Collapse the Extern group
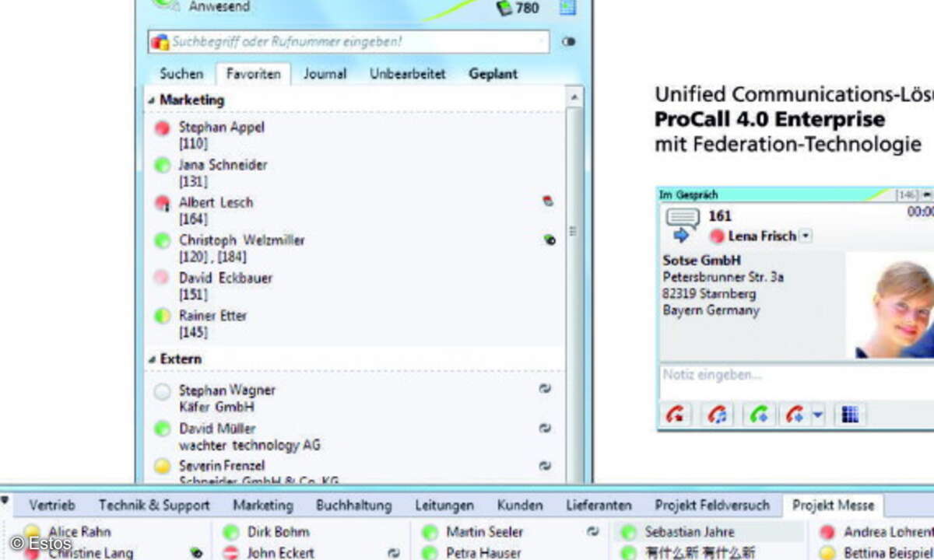The height and width of the screenshot is (560, 934). (x=151, y=360)
